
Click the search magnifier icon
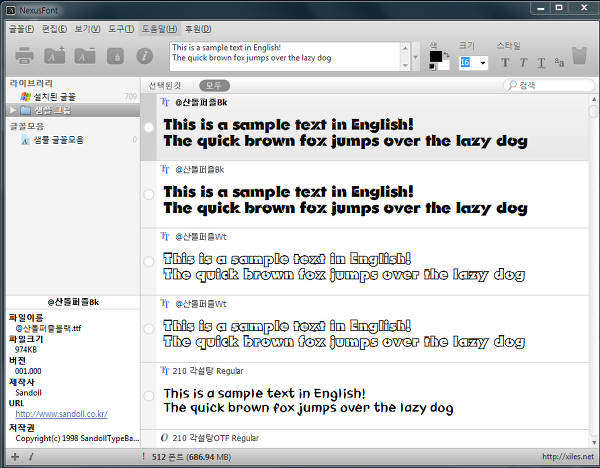[x=512, y=85]
